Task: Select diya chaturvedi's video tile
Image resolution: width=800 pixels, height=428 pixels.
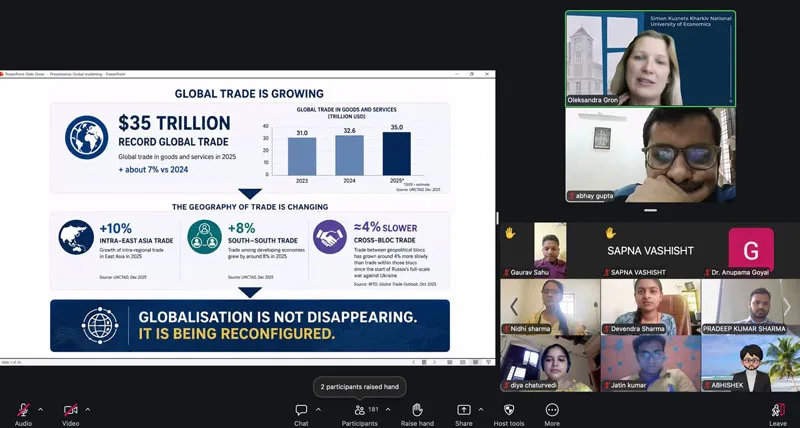Action: (x=550, y=363)
